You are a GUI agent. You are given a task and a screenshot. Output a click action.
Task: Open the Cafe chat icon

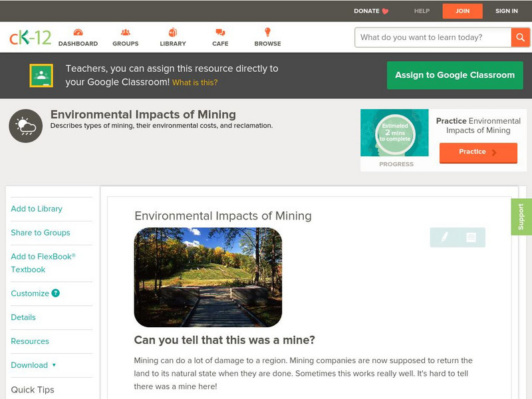pyautogui.click(x=220, y=33)
